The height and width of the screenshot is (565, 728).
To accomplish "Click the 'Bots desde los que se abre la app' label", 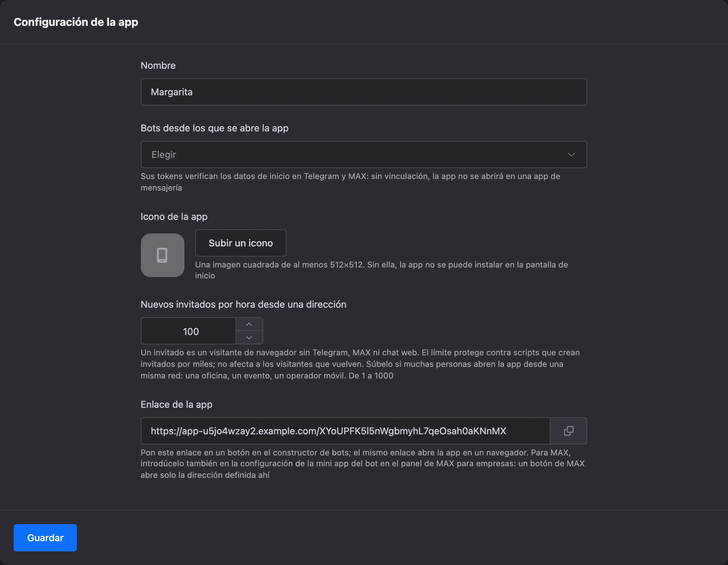I will pos(215,128).
